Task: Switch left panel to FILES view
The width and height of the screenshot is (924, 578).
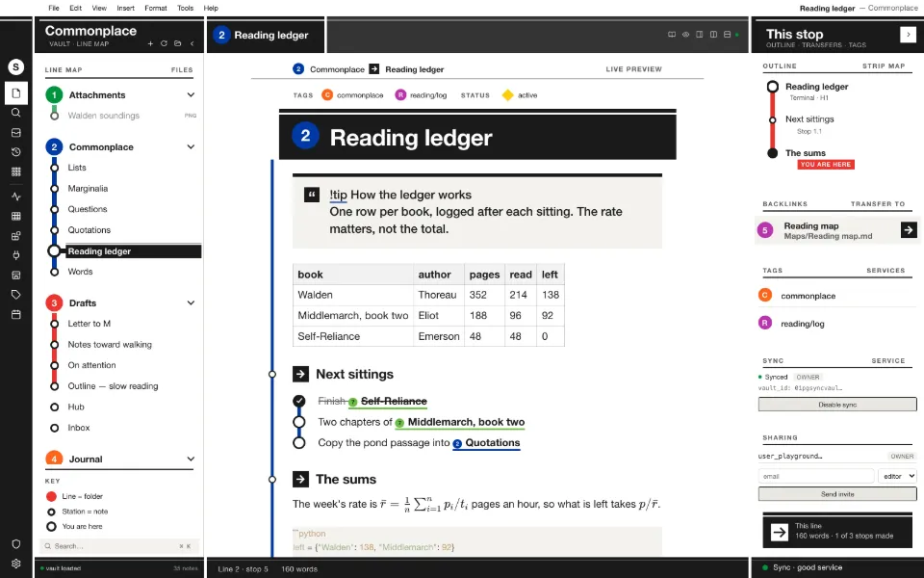Action: tap(182, 69)
